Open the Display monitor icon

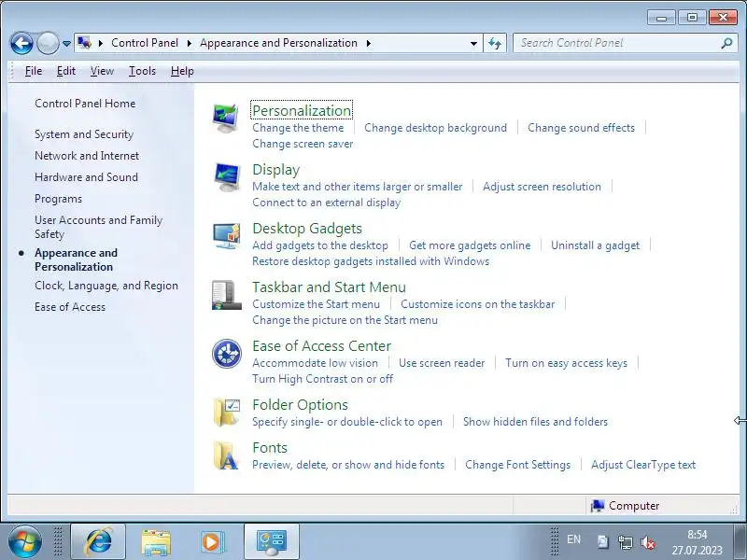(226, 177)
